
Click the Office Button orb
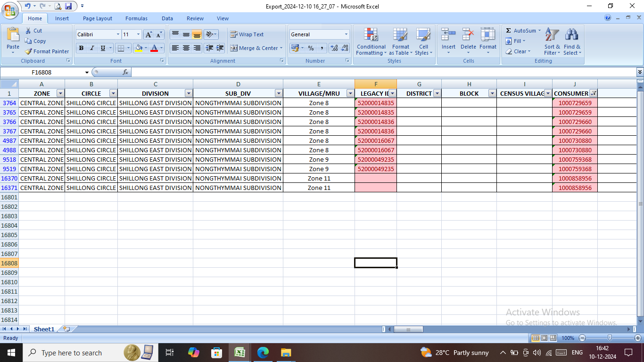coord(9,9)
